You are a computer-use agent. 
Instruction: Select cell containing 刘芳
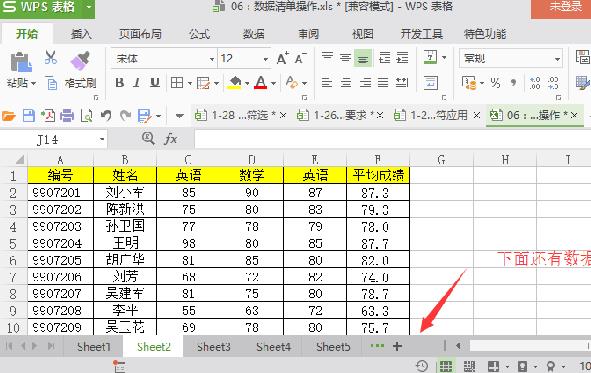pyautogui.click(x=125, y=277)
